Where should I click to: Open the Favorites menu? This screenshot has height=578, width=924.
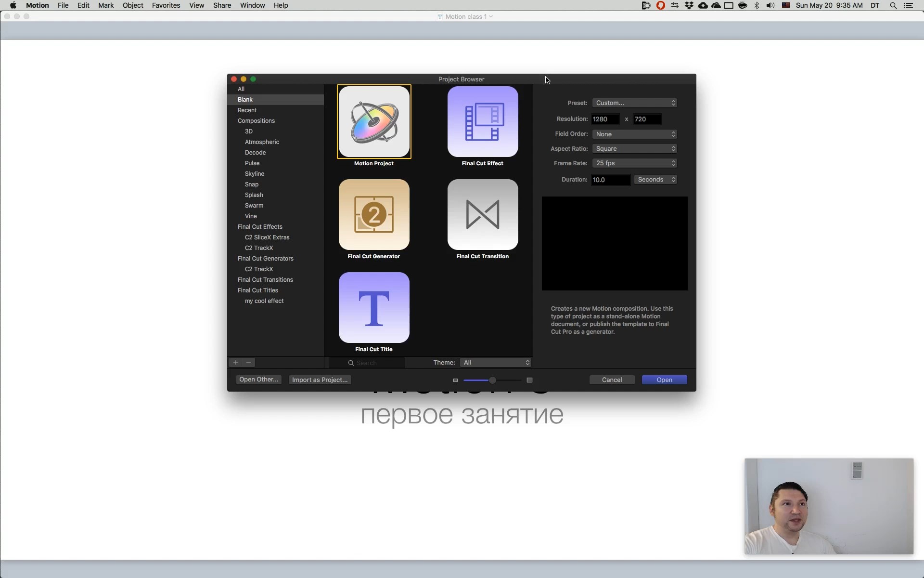[166, 5]
